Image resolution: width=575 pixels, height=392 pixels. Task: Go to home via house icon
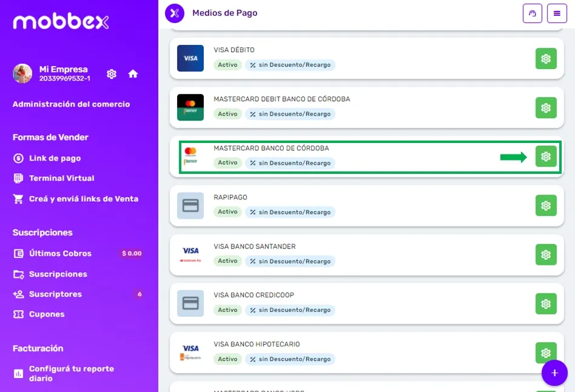133,74
